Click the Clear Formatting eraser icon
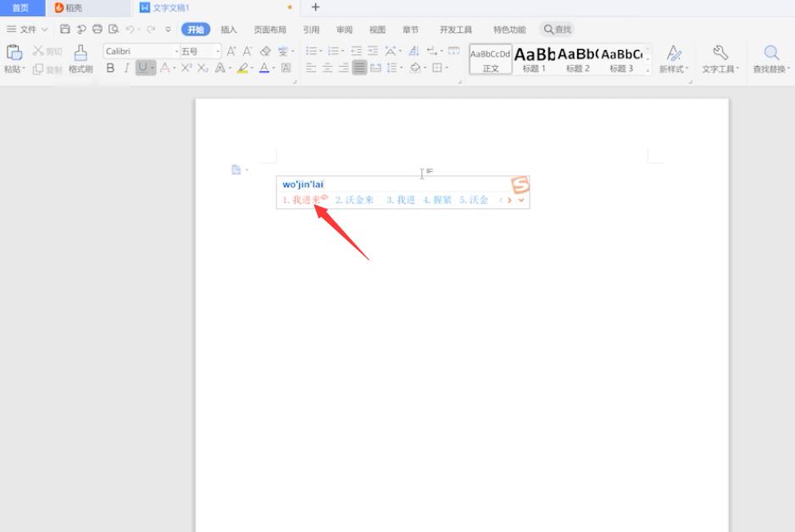The image size is (795, 532). click(265, 51)
